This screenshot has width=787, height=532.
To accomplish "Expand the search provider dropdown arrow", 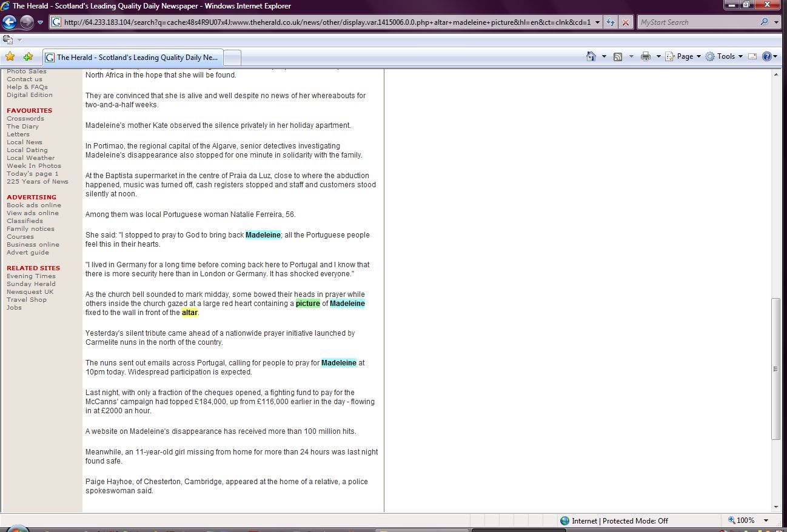I will pos(777,22).
